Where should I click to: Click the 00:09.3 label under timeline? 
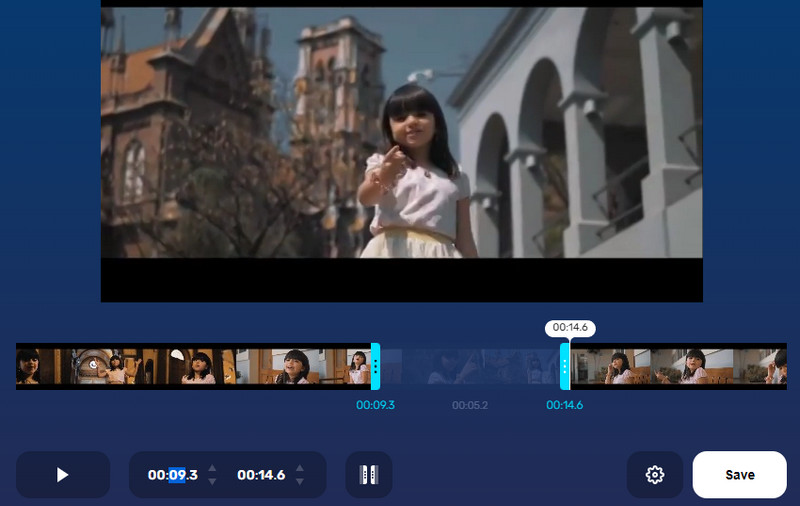click(x=376, y=405)
